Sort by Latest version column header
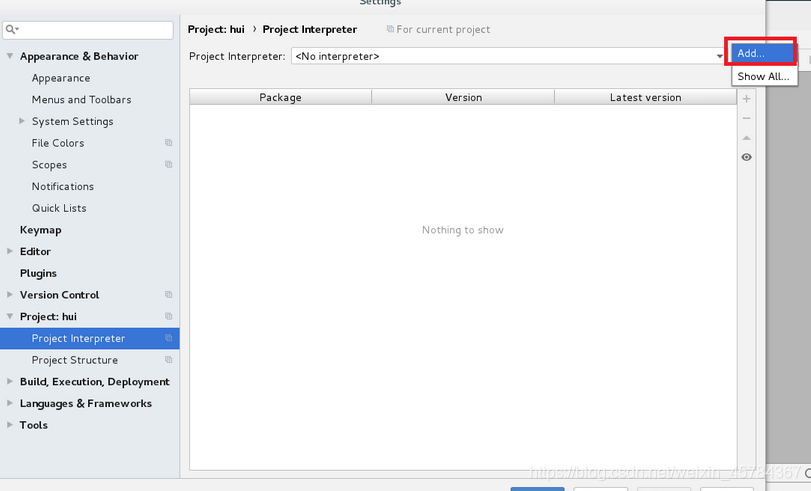 (645, 97)
